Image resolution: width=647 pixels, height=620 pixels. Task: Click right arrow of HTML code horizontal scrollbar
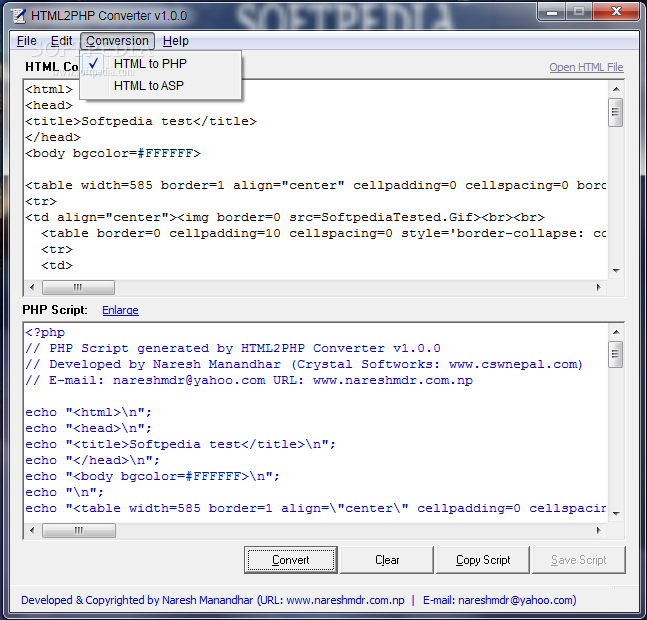click(x=598, y=287)
